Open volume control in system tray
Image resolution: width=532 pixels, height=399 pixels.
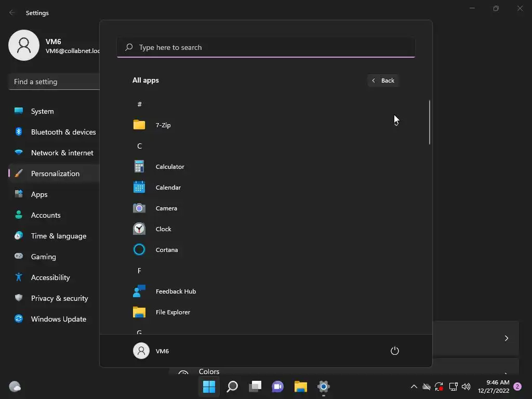click(x=466, y=387)
